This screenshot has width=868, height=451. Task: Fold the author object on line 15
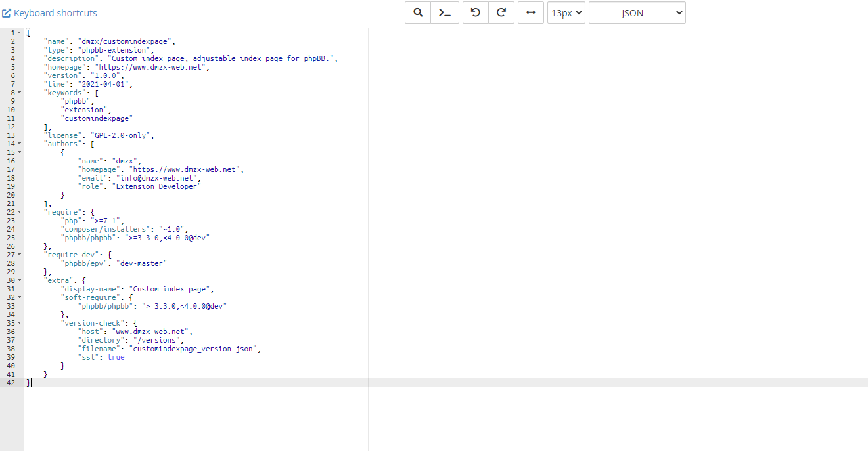click(19, 152)
